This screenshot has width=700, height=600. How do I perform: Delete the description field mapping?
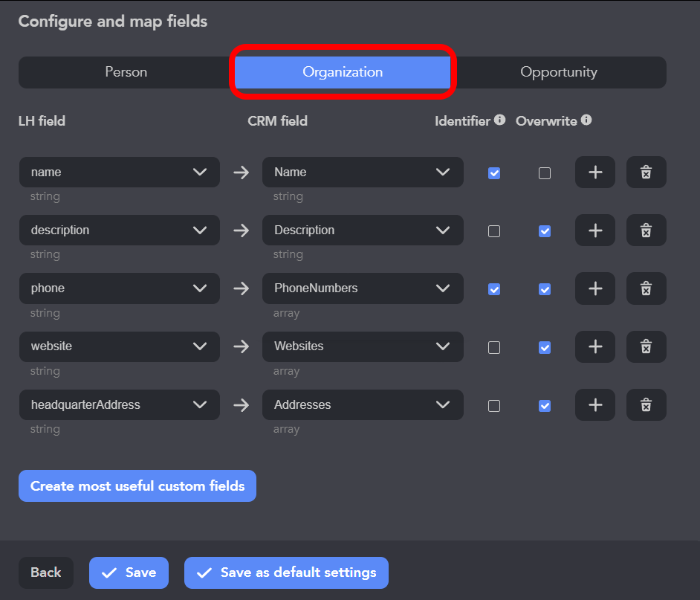click(646, 230)
